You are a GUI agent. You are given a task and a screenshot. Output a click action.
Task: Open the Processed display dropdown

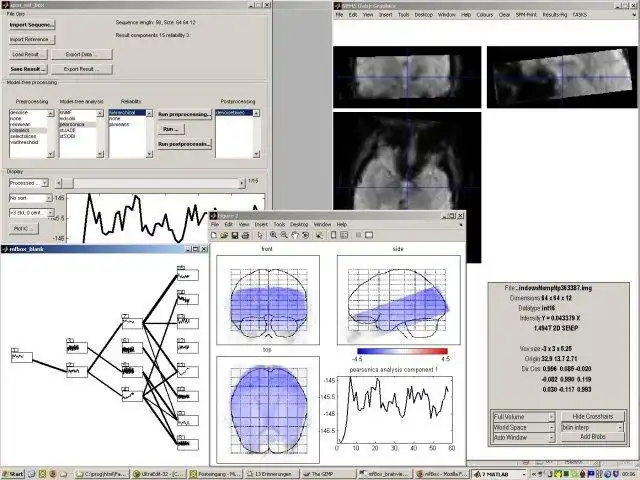pyautogui.click(x=29, y=183)
